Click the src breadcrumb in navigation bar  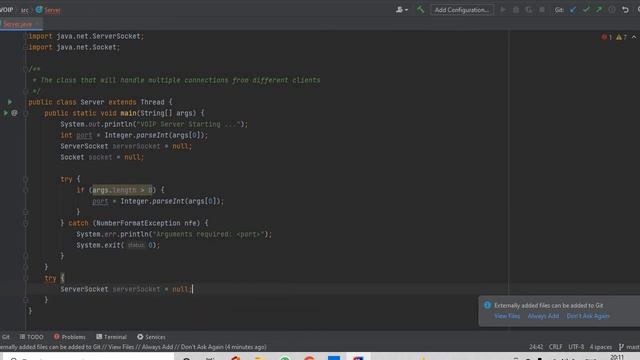(x=25, y=10)
